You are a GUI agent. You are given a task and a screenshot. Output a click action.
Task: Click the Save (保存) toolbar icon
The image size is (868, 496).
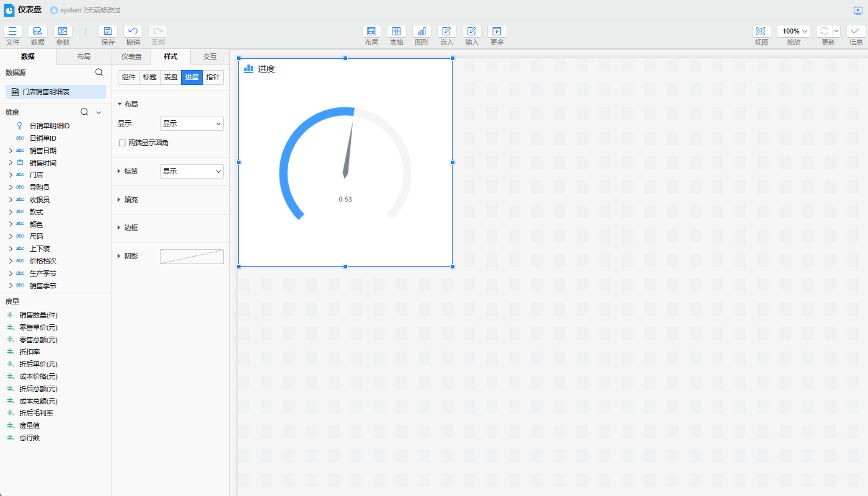click(x=108, y=32)
